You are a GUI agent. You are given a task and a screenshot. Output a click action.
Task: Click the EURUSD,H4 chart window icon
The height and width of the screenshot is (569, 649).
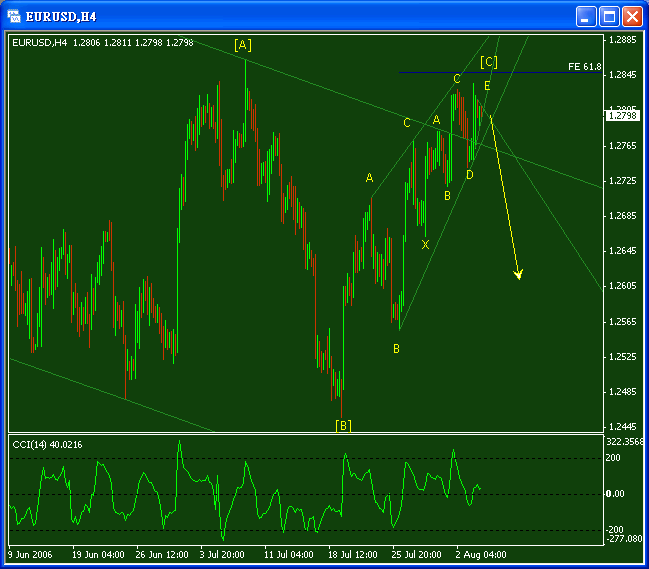[14, 17]
